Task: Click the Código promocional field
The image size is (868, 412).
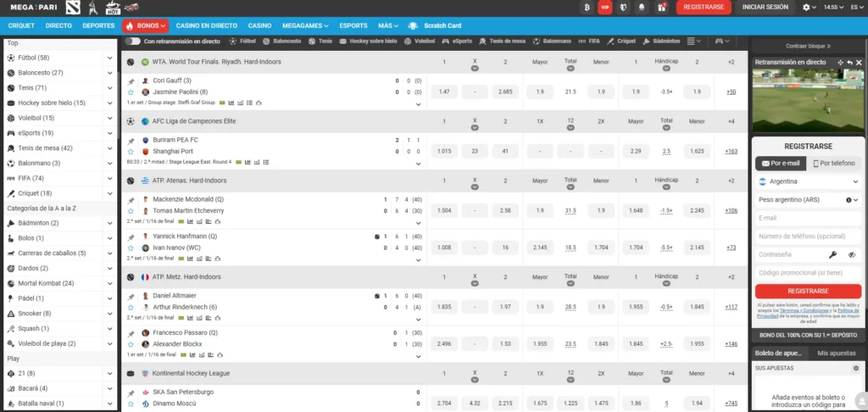Action: pos(809,273)
